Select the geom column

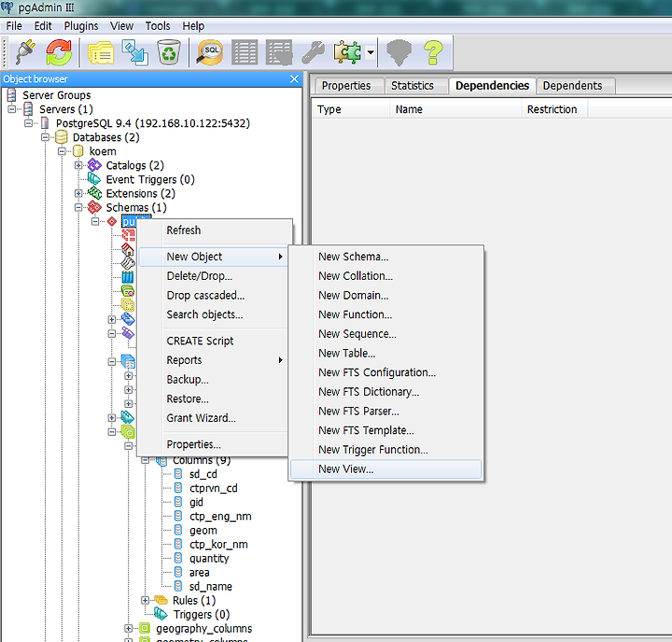click(203, 531)
